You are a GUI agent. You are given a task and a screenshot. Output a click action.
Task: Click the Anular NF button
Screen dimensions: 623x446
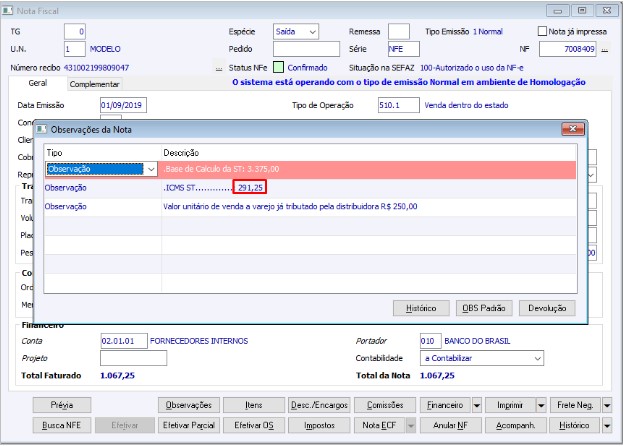pyautogui.click(x=450, y=425)
